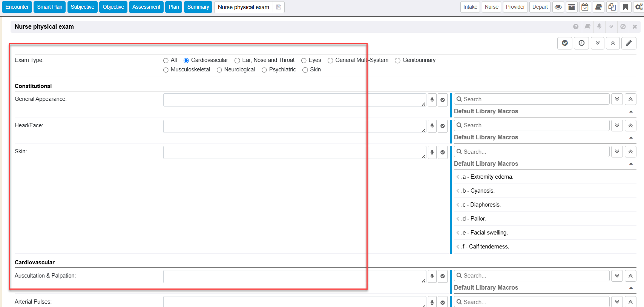
Task: Click the bookmark icon in top toolbar
Action: (625, 7)
